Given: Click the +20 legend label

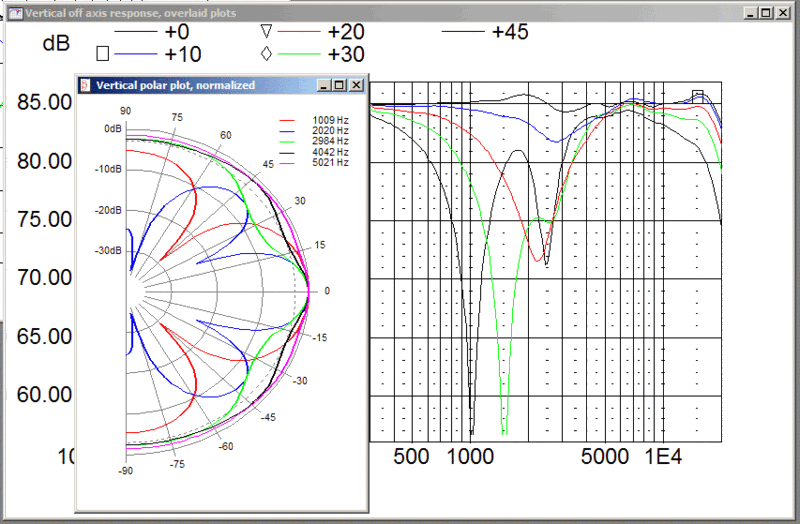Looking at the screenshot, I should [346, 32].
